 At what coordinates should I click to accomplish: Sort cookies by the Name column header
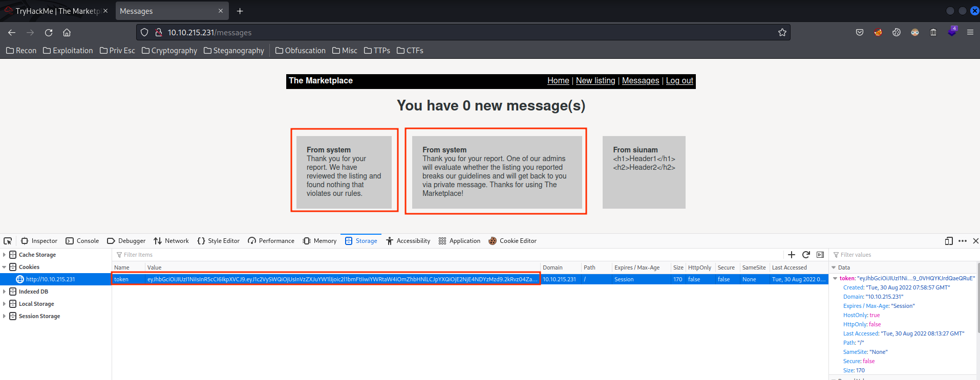[x=129, y=267]
